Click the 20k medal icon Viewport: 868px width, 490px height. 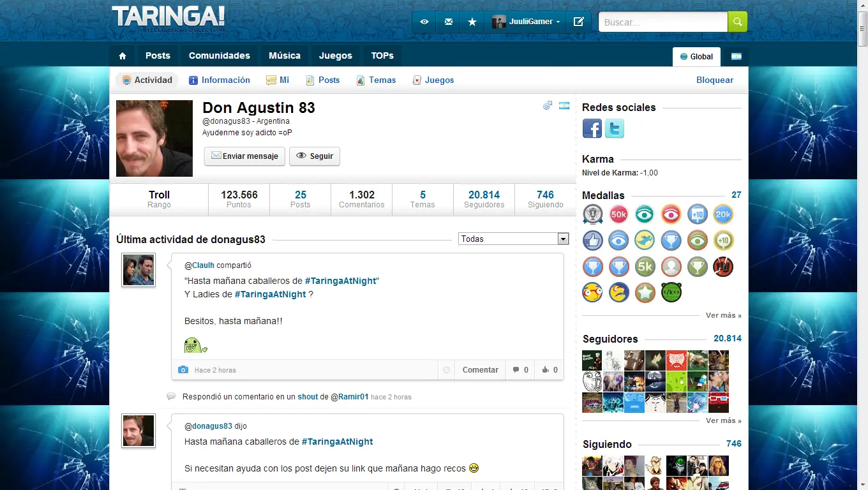723,214
